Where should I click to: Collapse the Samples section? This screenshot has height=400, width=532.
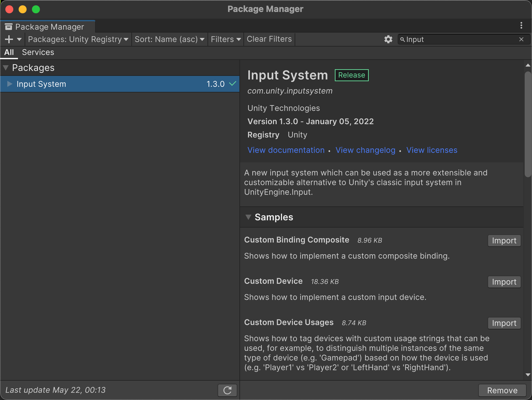point(248,217)
